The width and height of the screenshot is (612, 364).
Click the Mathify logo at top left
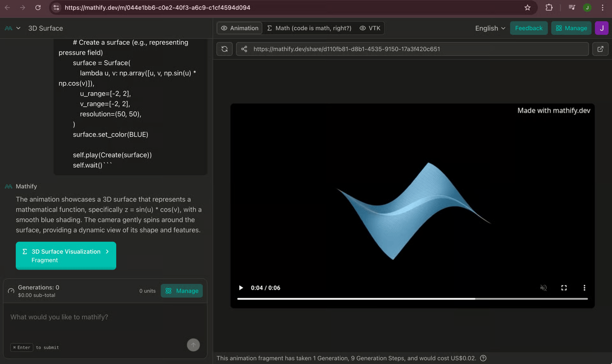tap(8, 28)
